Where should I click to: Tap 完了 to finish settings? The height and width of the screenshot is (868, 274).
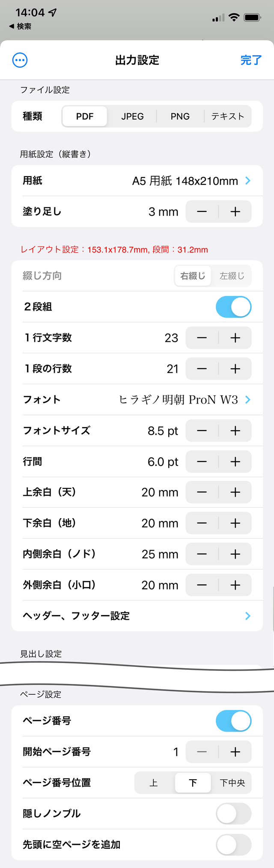pos(251,60)
